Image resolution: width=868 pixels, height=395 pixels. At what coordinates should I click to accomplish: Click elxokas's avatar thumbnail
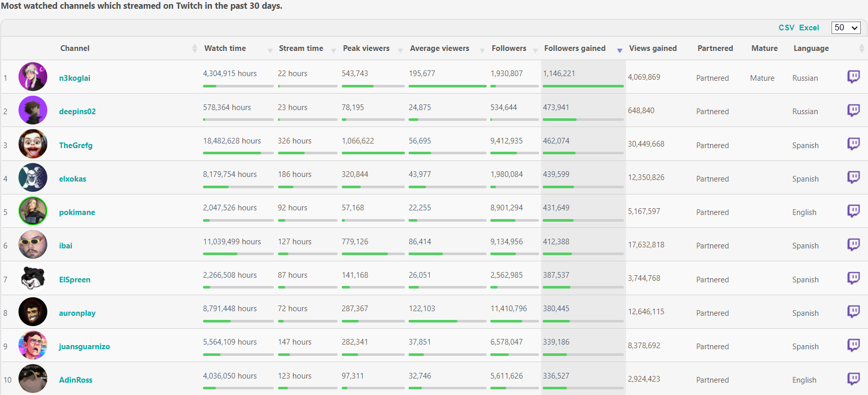[33, 177]
